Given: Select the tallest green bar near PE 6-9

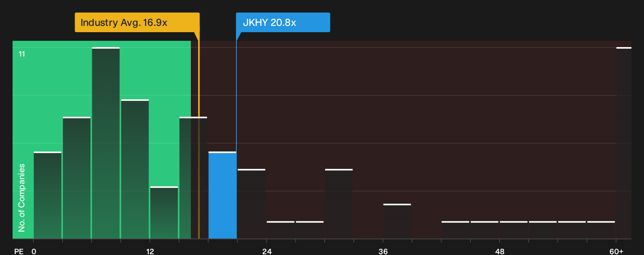Looking at the screenshot, I should [106, 143].
